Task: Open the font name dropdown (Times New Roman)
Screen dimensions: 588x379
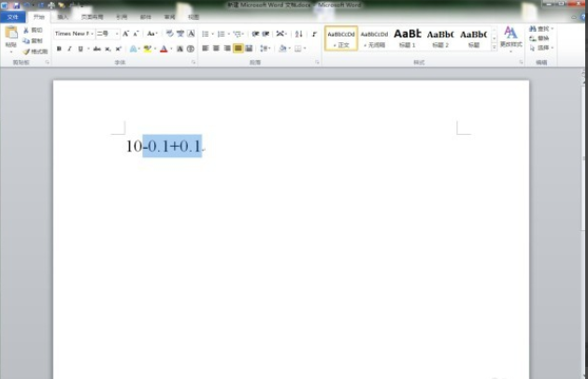Action: (93, 34)
